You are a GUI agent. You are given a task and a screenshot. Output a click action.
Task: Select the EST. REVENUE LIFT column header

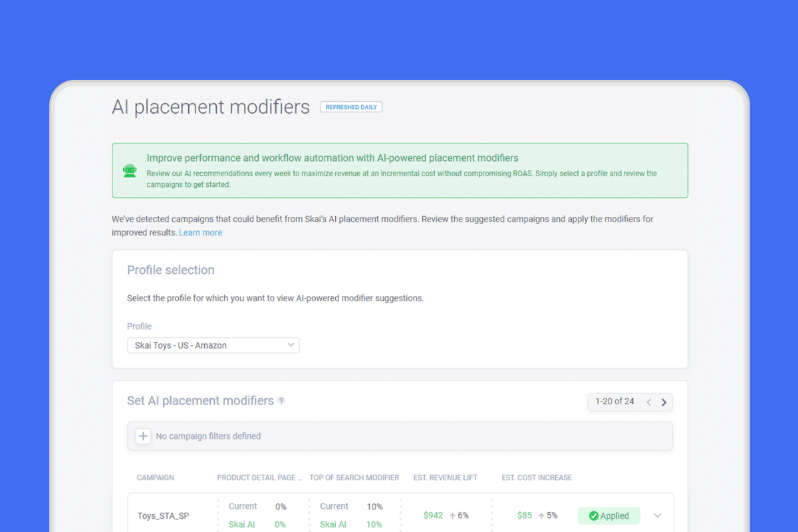445,477
